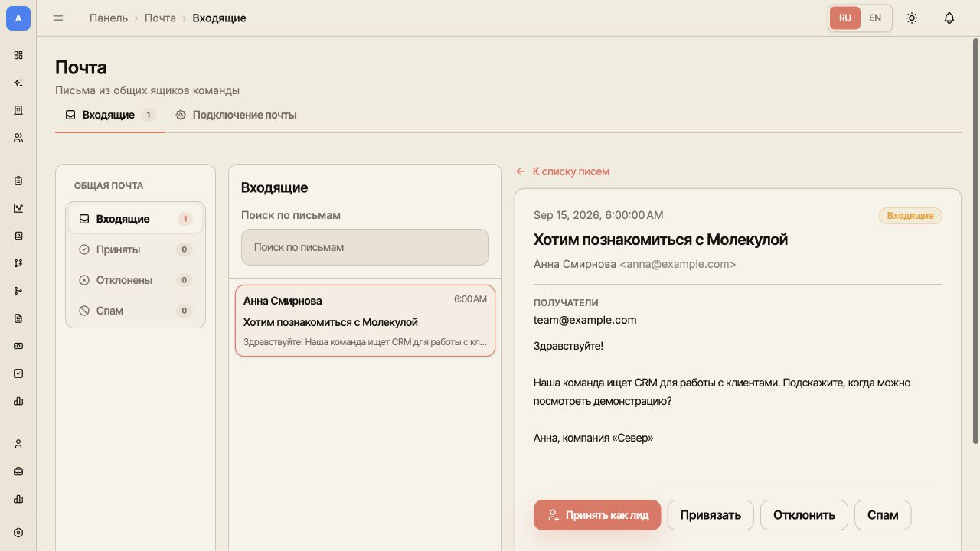This screenshot has width=980, height=551.
Task: Open the contact book icon in sidebar
Action: (18, 236)
